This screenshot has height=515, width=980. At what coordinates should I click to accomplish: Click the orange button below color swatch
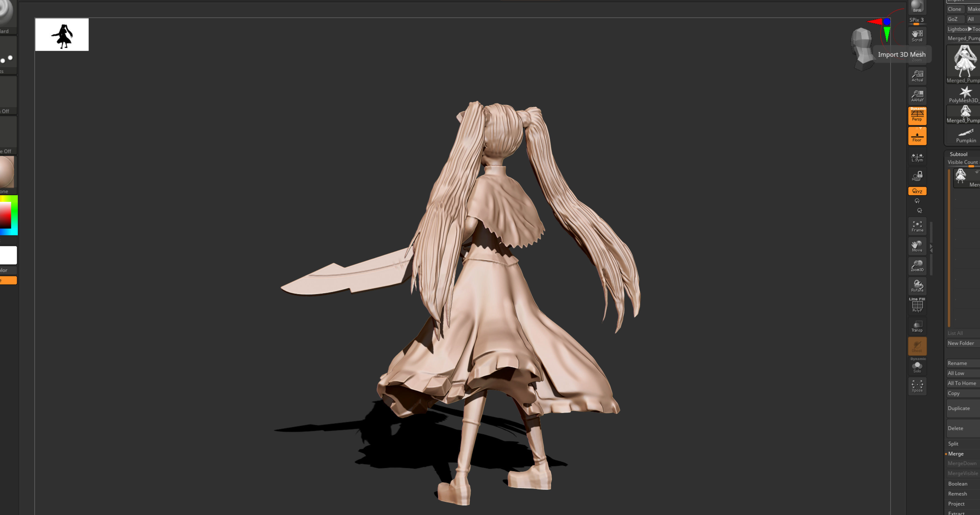coord(8,281)
